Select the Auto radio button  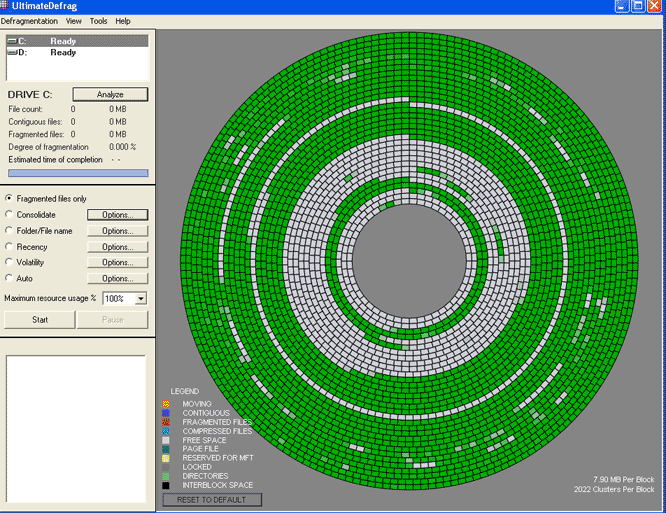tap(8, 278)
